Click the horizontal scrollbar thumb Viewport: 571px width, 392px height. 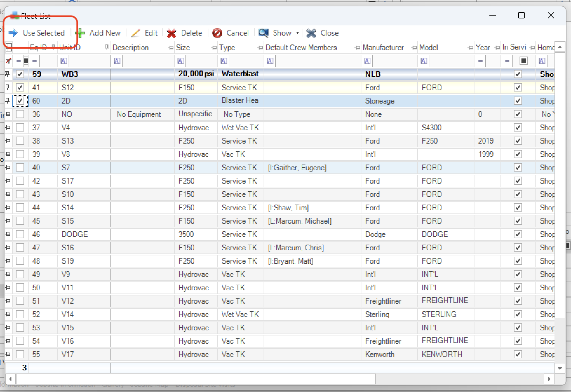pos(196,379)
